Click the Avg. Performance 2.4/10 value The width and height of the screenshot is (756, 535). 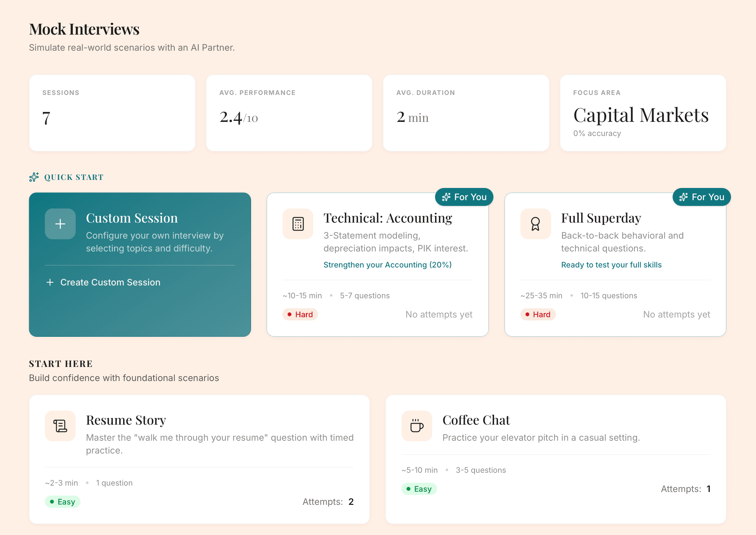(239, 118)
